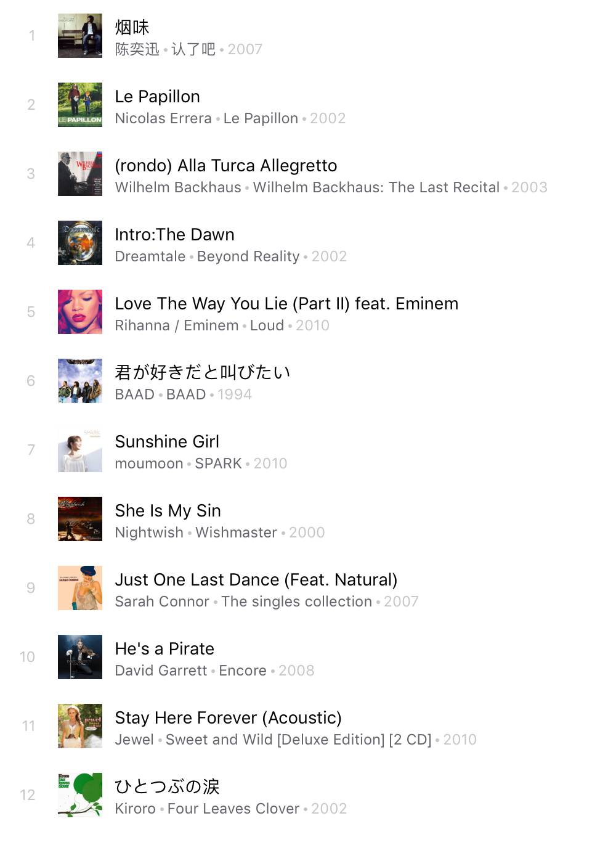Open album cover of 烟味 track
The width and height of the screenshot is (616, 853).
click(x=80, y=36)
